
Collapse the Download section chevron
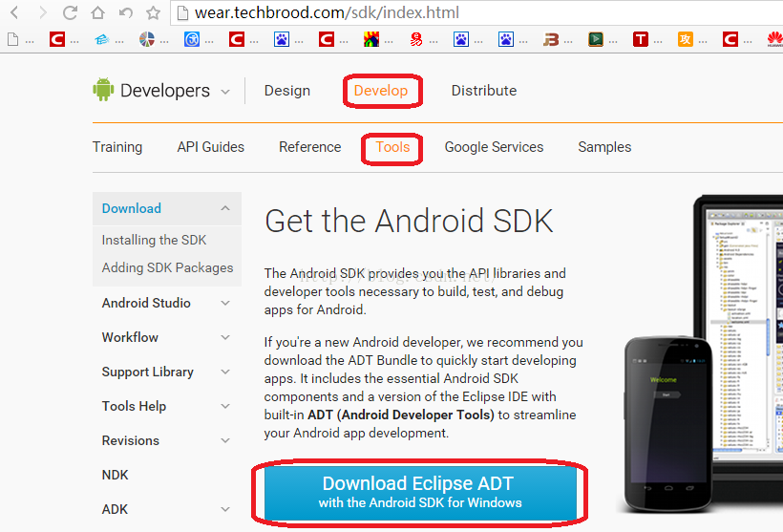tap(225, 208)
